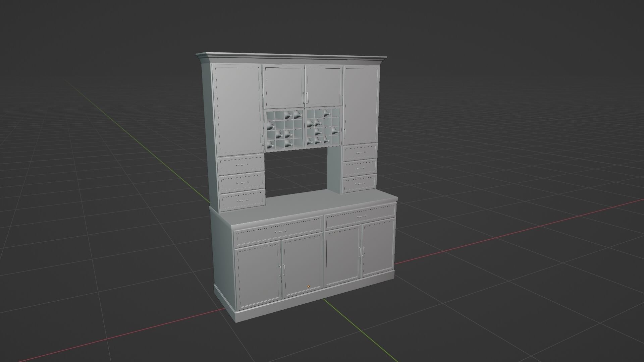Click the wide lower-right drawer front
The image size is (644, 362).
tap(360, 217)
